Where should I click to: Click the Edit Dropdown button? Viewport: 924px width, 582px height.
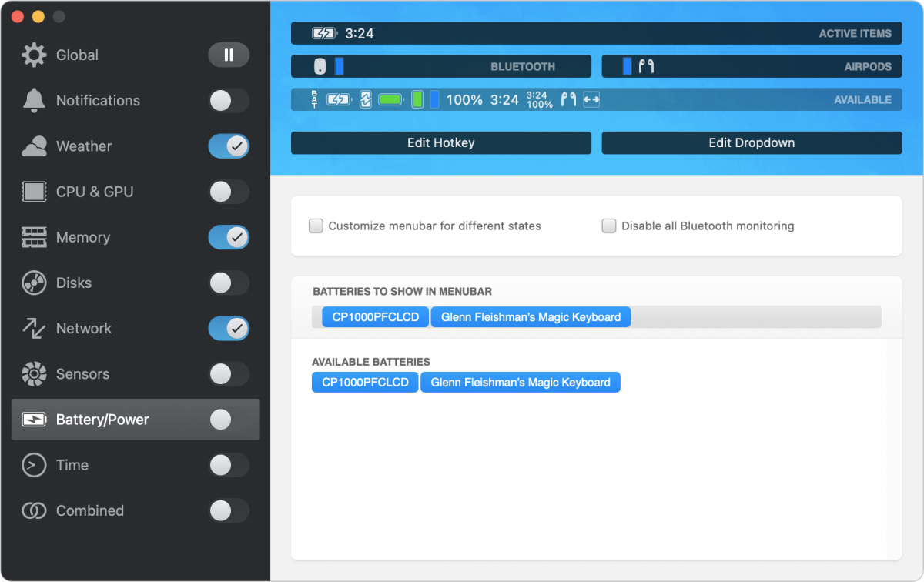click(x=752, y=142)
